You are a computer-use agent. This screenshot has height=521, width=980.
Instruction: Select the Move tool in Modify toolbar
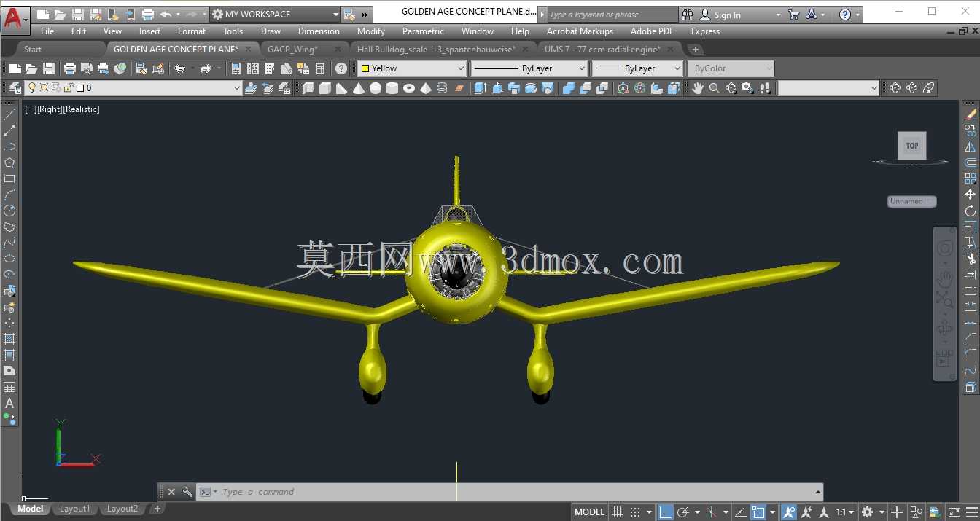tap(970, 195)
